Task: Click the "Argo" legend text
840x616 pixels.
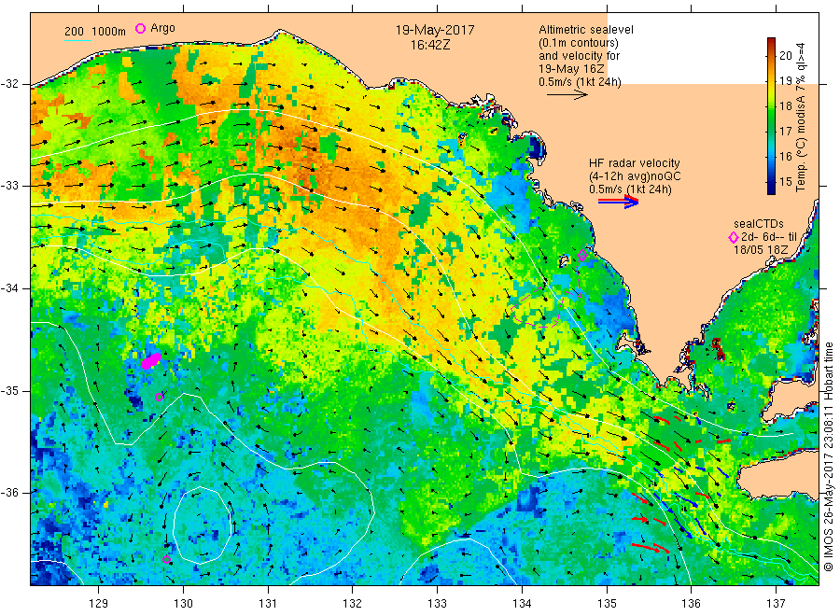Action: click(x=162, y=28)
